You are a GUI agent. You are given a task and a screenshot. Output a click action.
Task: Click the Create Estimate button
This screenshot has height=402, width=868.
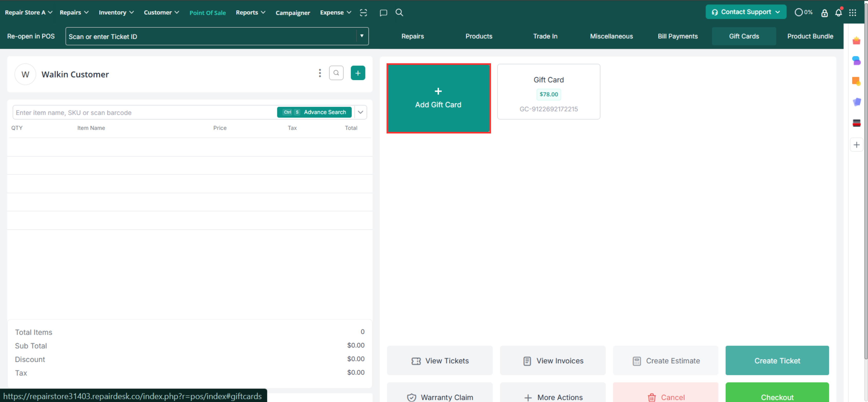666,361
